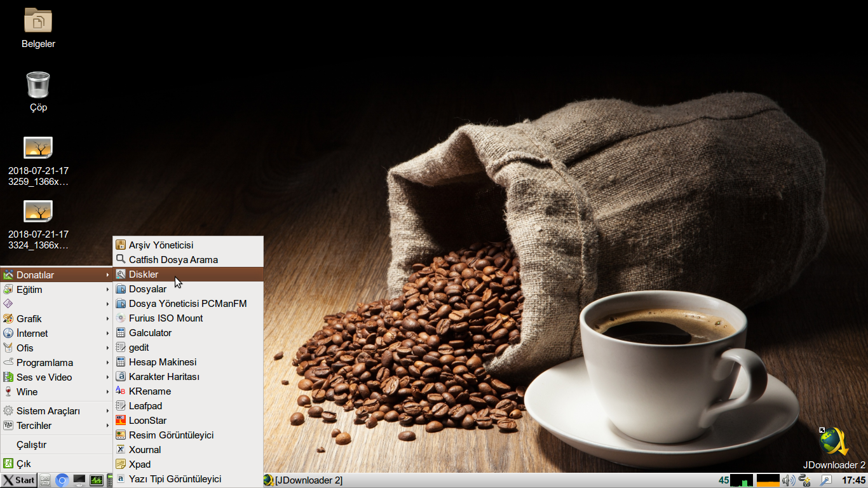Select Çık to log out

[x=57, y=464]
